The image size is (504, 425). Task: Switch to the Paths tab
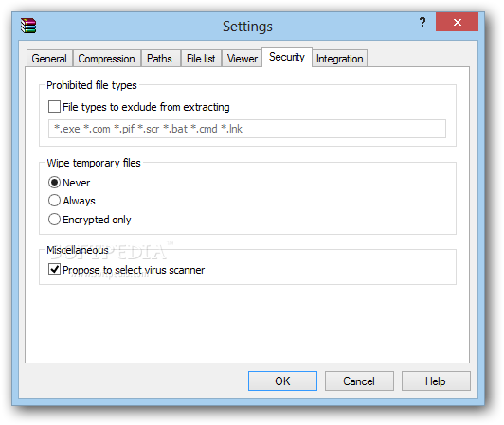[159, 59]
